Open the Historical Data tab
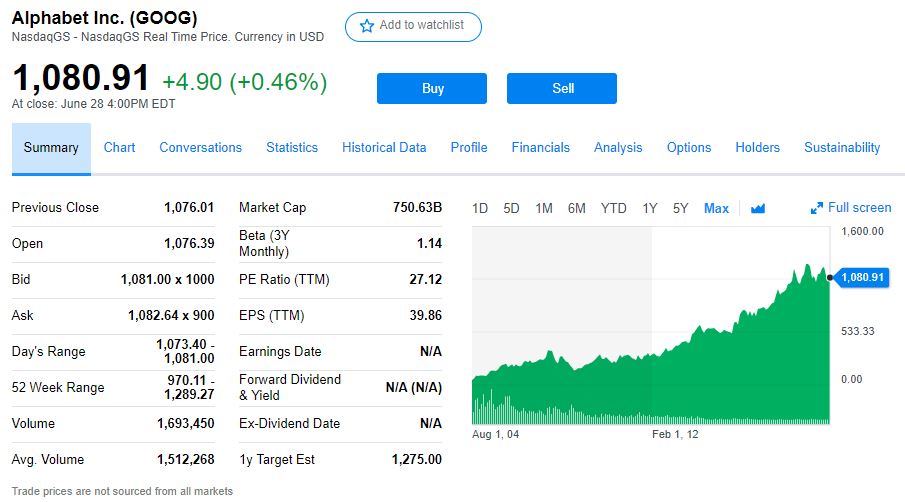This screenshot has height=502, width=905. [x=384, y=148]
